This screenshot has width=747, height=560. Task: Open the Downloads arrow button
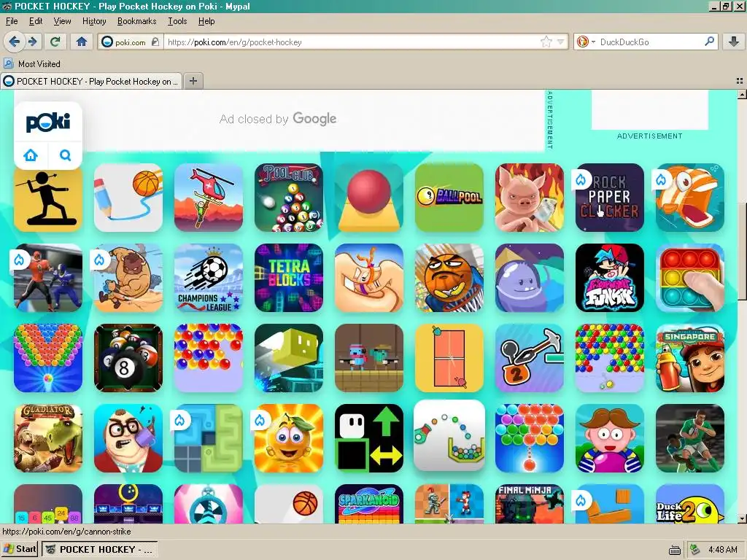coord(734,42)
